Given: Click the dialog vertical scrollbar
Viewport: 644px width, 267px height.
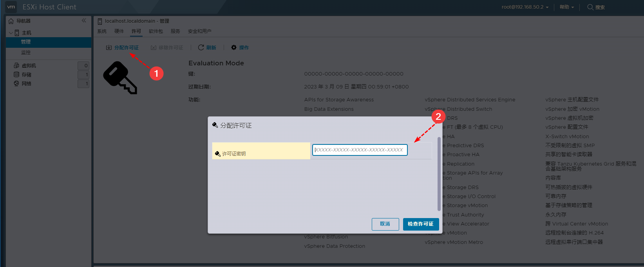Looking at the screenshot, I should [439, 174].
